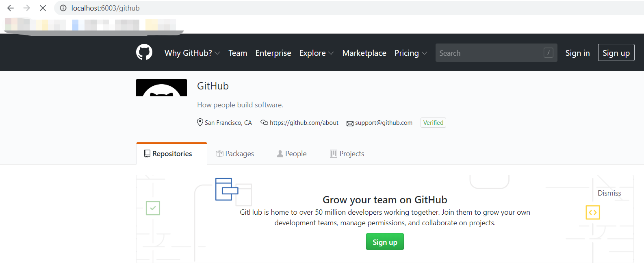644x270 pixels.
Task: Click the Verified badge
Action: click(x=433, y=122)
